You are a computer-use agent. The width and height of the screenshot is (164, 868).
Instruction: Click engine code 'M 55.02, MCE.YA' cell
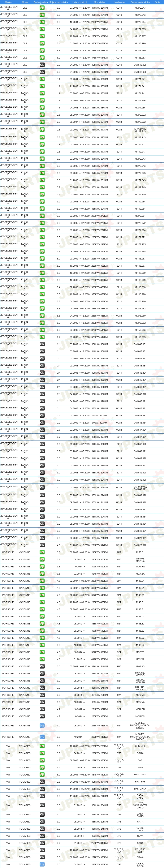click(x=140, y=559)
